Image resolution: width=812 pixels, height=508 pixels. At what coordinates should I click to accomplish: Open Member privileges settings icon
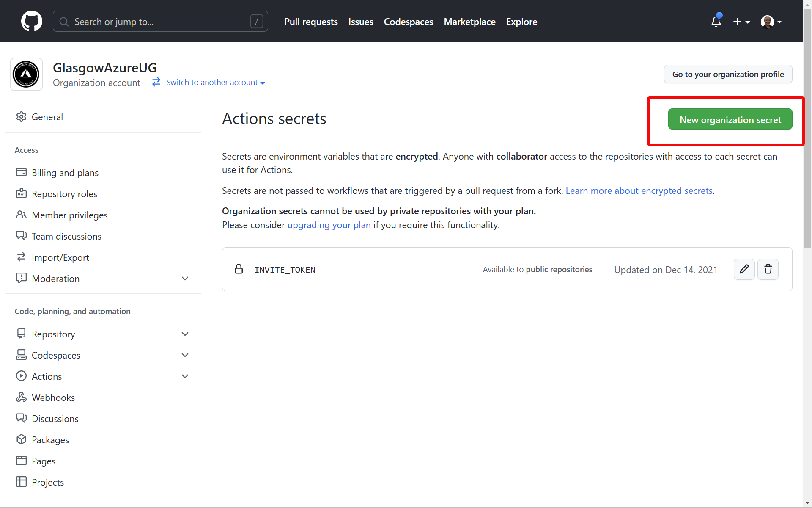click(21, 215)
